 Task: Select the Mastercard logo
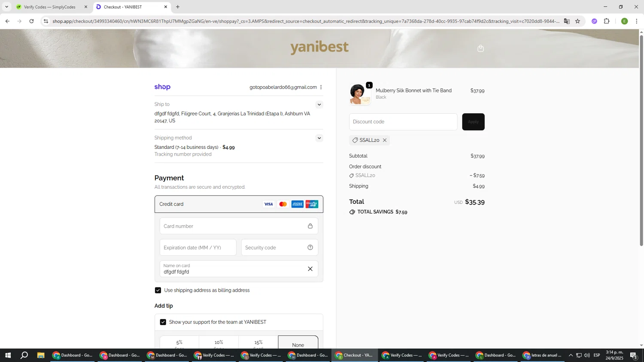click(283, 204)
